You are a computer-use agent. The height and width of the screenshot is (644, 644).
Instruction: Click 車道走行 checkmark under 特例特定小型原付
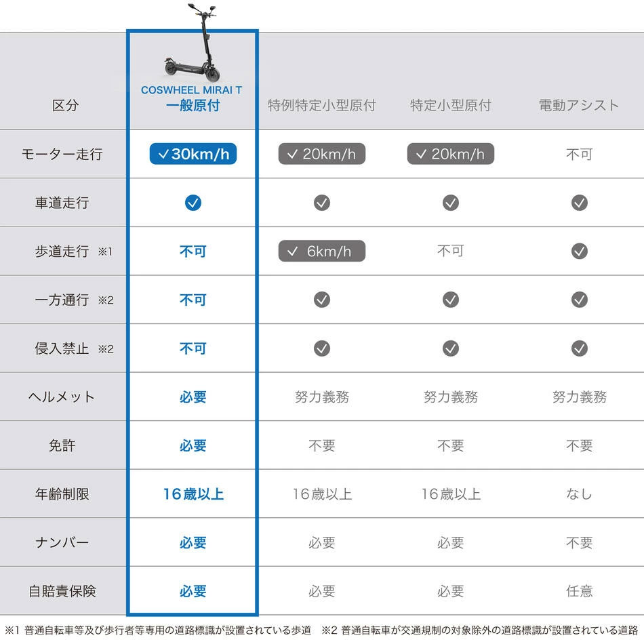coord(322,203)
